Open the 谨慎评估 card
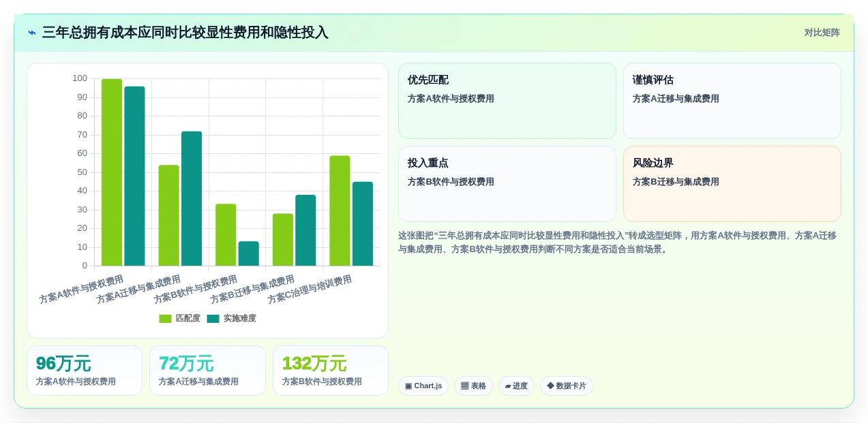868x423 pixels. (732, 101)
